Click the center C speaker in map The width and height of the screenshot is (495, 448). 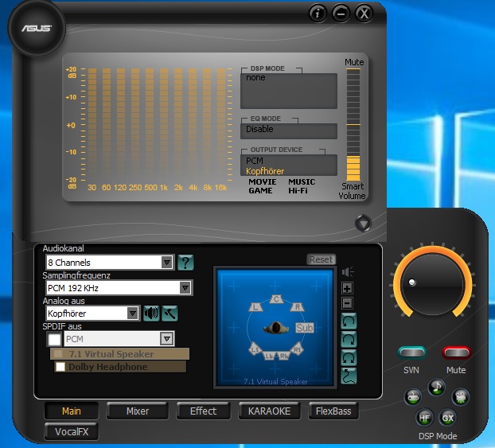click(276, 299)
